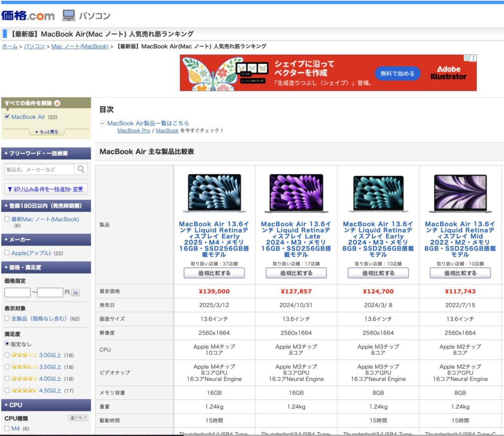Click 価格比較する for the M4 MacBook Air

point(214,273)
